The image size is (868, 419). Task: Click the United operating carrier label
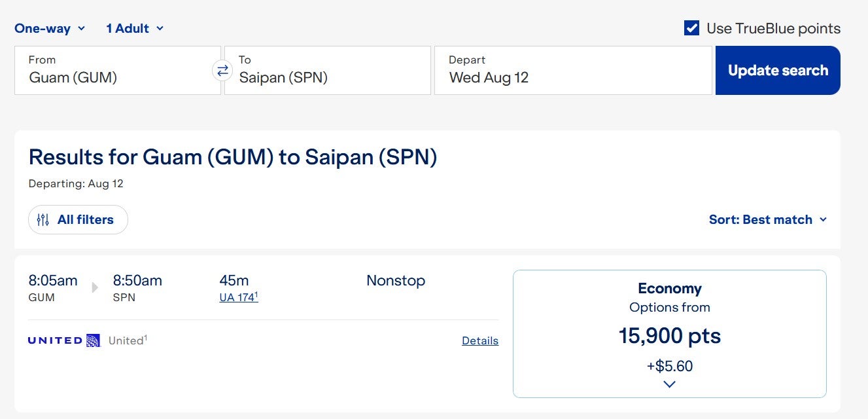[127, 340]
